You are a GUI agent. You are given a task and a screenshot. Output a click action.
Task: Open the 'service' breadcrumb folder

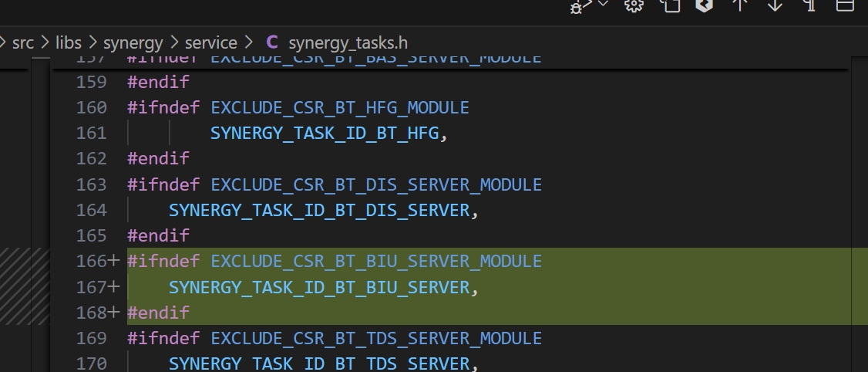[x=211, y=42]
